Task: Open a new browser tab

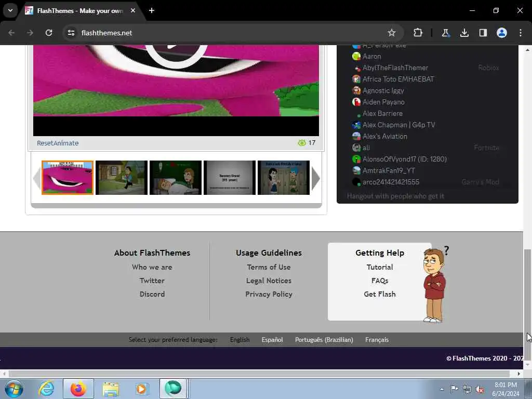Action: [152, 10]
